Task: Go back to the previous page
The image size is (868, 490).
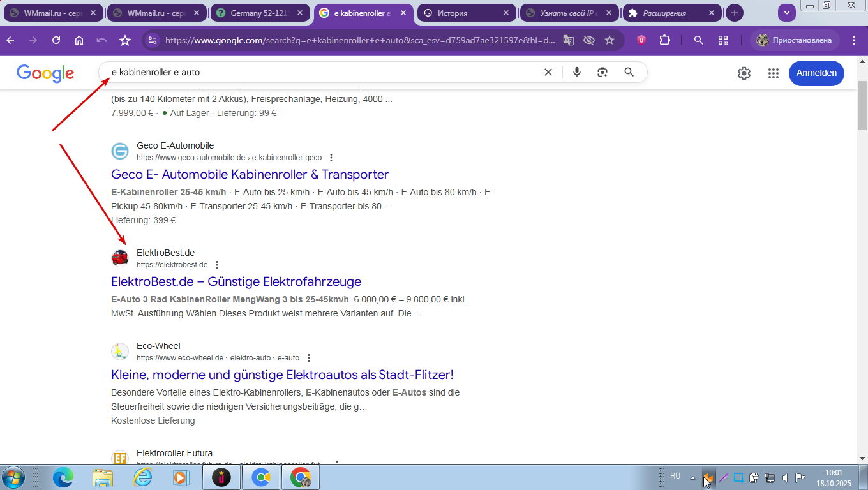Action: tap(11, 40)
